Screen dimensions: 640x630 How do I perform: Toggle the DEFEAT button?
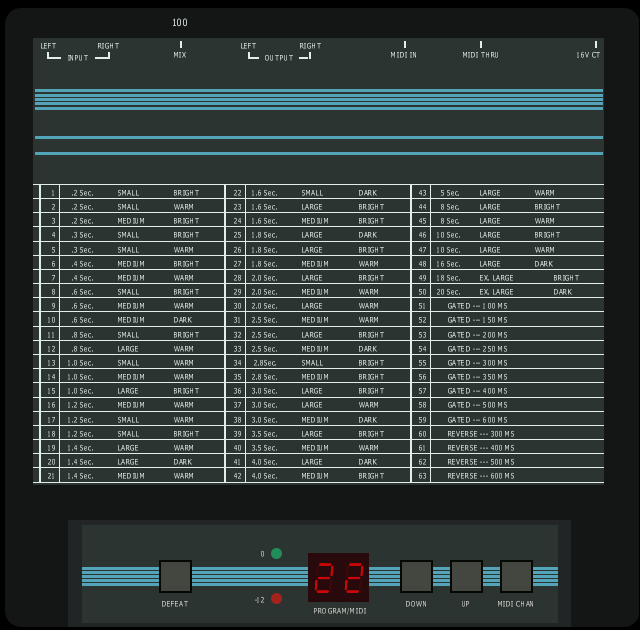(175, 576)
